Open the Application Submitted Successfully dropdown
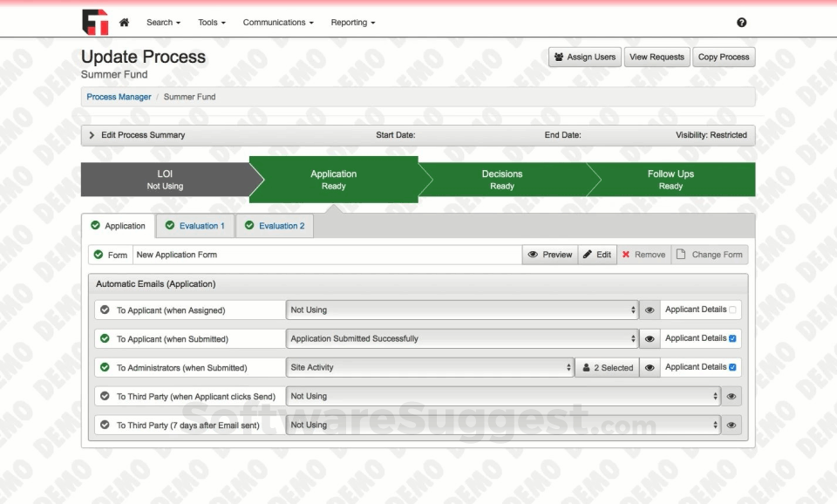 tap(462, 338)
